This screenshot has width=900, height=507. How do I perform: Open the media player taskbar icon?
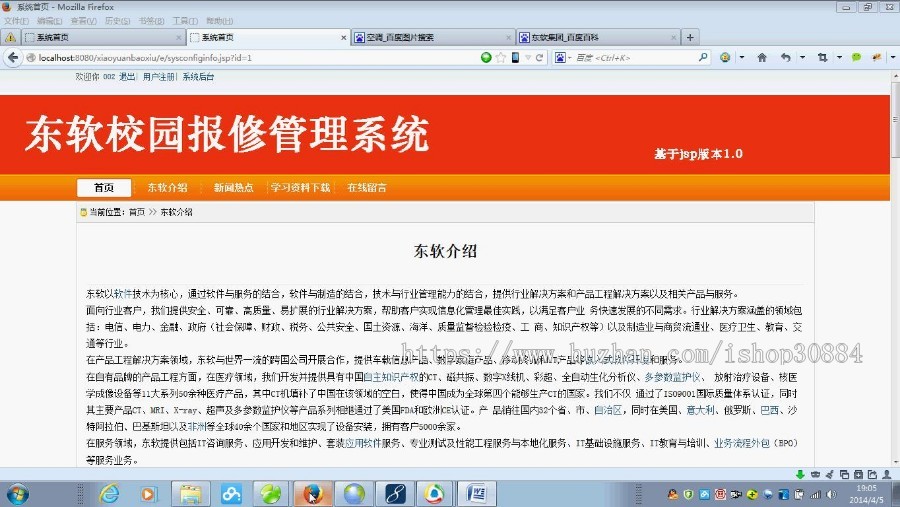coord(149,494)
